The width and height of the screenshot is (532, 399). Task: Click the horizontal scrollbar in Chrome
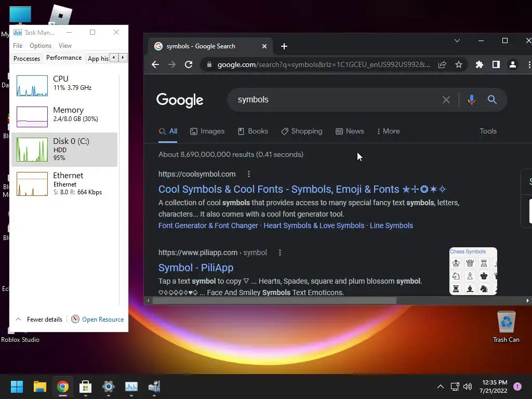coord(274,301)
